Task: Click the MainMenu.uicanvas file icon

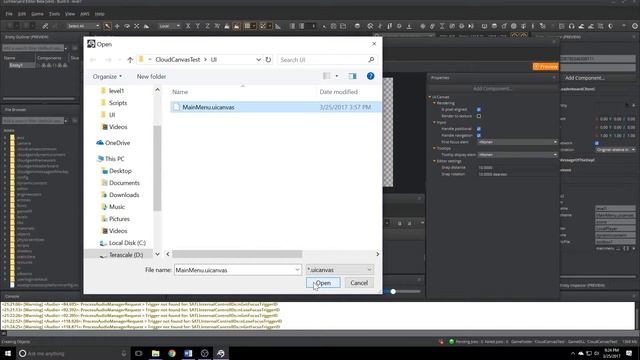Action: (176, 107)
